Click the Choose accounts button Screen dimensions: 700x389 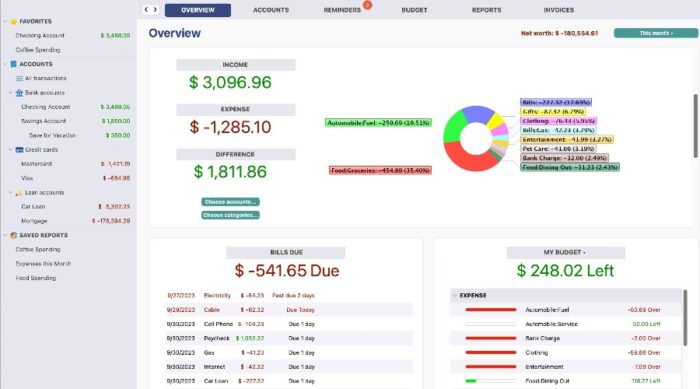230,202
